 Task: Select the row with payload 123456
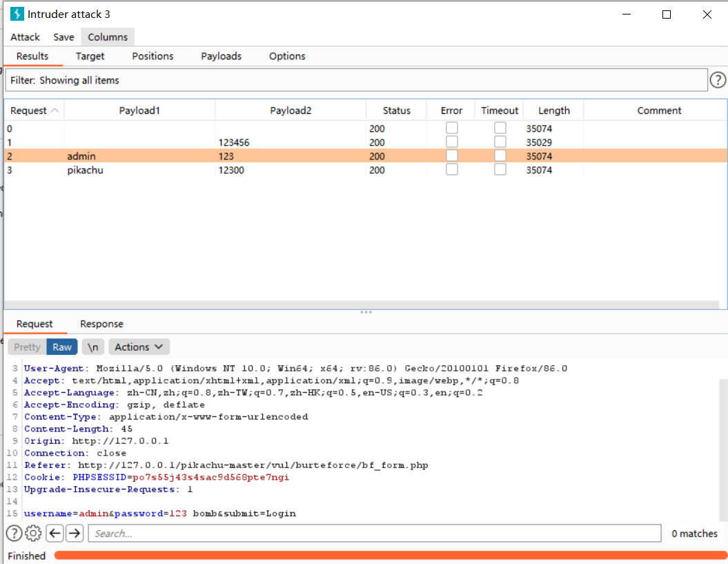366,142
